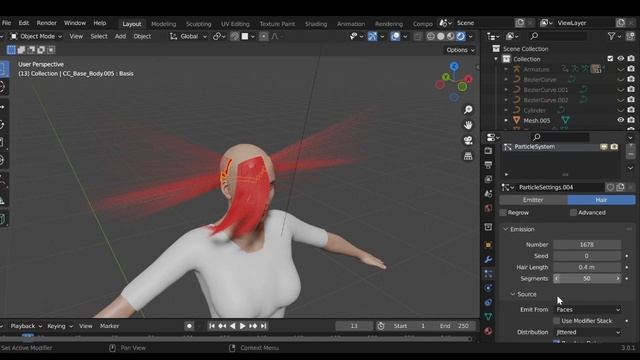
Task: Open the Edit menu
Action: click(x=24, y=23)
